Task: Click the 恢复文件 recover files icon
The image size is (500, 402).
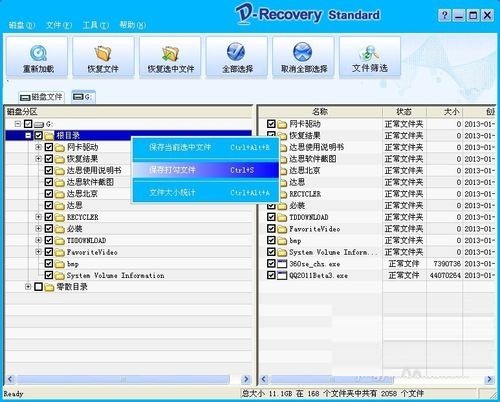Action: coord(103,53)
